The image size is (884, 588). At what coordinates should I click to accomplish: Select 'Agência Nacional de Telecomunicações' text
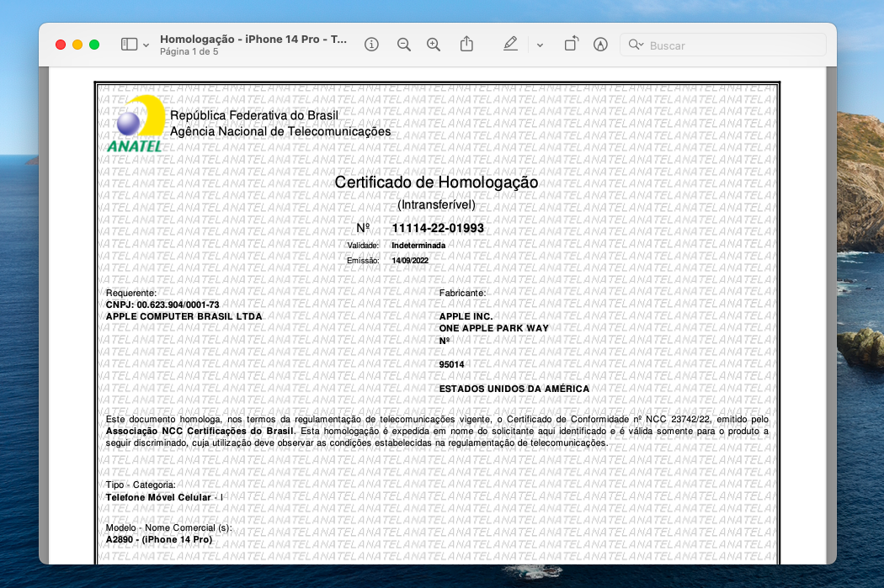point(280,132)
